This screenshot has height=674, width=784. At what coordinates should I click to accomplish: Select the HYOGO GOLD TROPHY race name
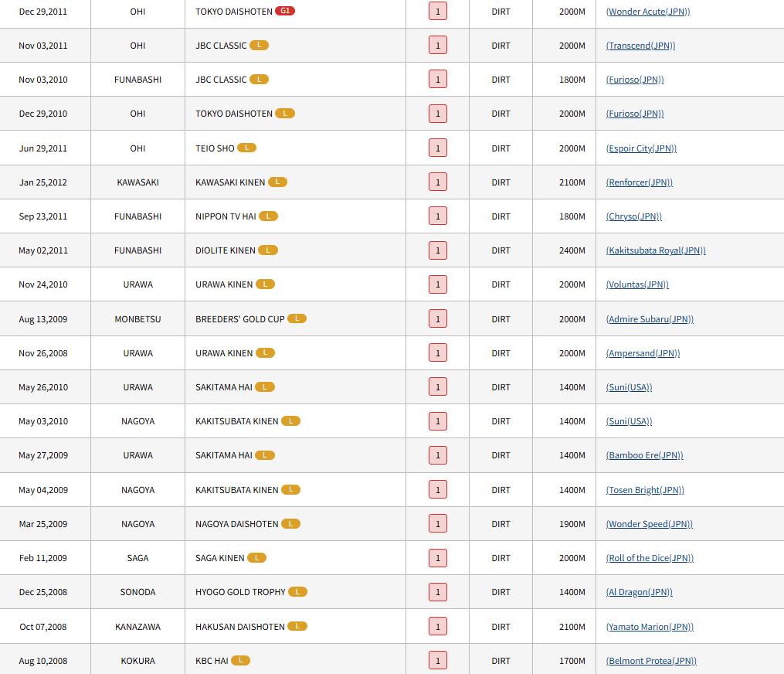click(240, 592)
